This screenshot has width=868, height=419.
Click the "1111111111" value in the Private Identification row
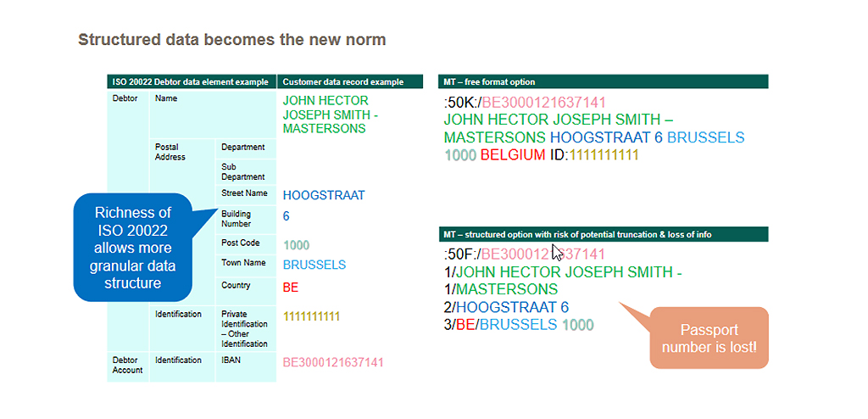pyautogui.click(x=311, y=316)
